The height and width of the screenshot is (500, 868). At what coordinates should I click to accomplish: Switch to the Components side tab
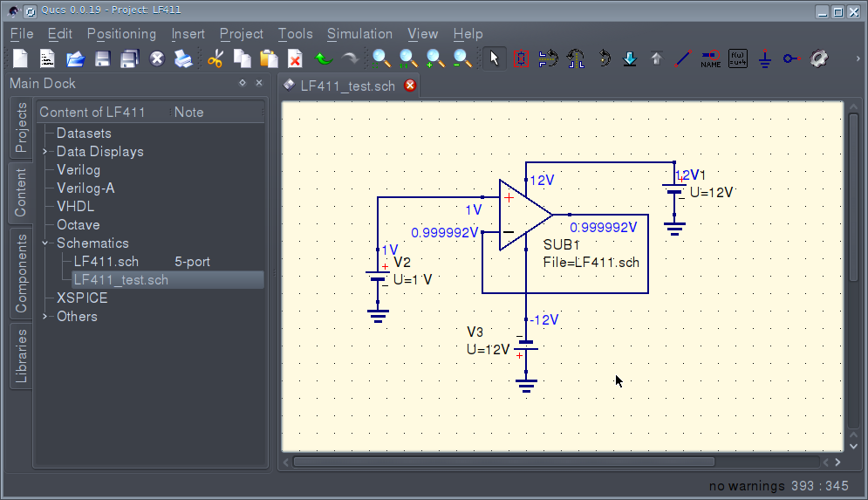click(20, 274)
